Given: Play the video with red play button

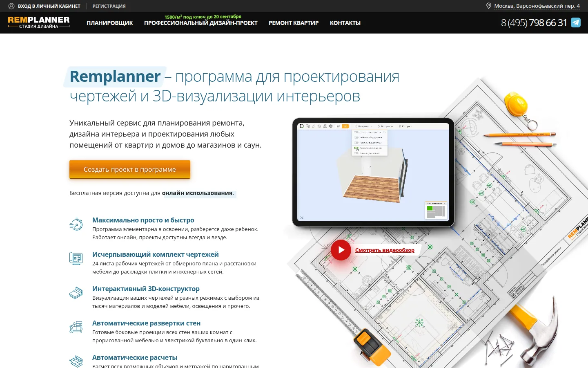Looking at the screenshot, I should [341, 250].
